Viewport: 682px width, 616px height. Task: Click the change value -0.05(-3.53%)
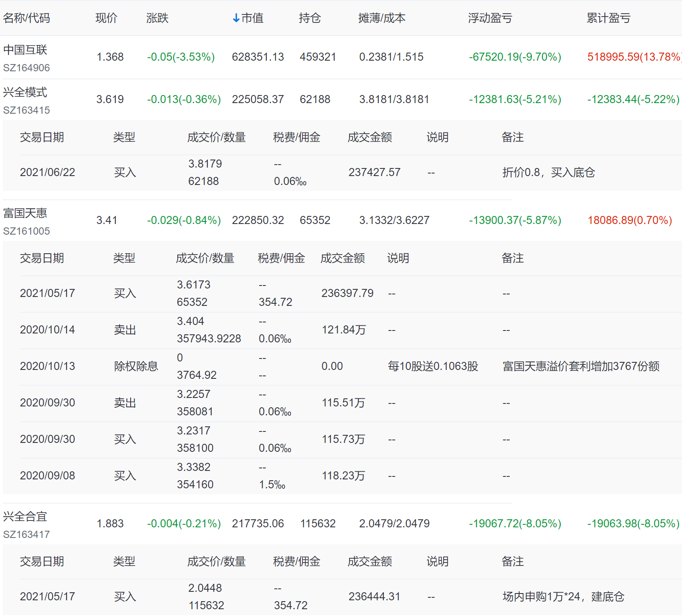181,57
